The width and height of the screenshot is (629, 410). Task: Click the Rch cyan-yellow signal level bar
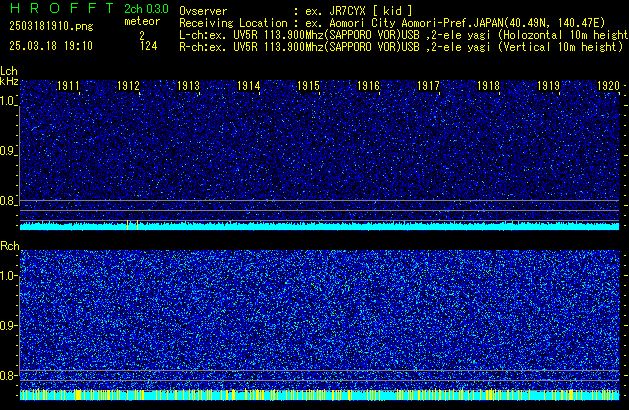320,395
